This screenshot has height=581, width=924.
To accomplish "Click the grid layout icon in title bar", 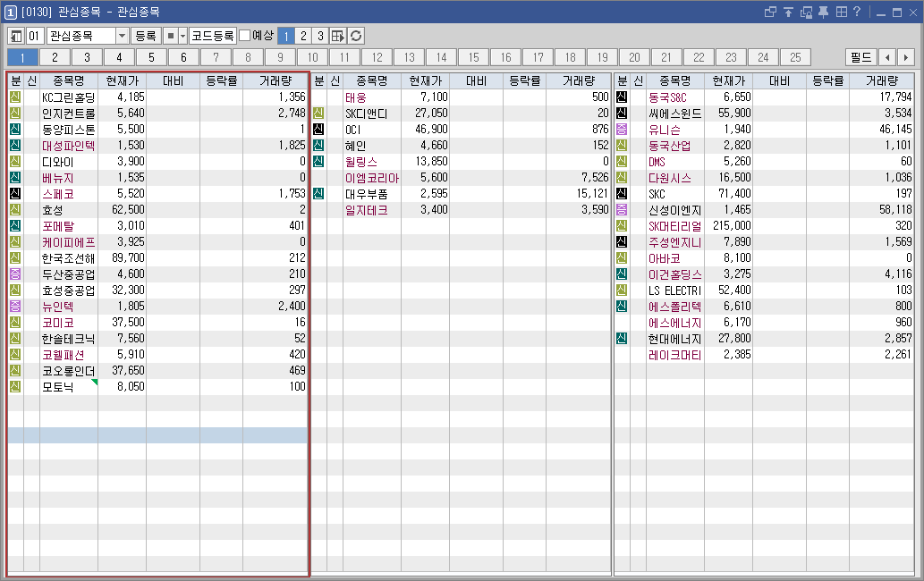I will pyautogui.click(x=842, y=12).
